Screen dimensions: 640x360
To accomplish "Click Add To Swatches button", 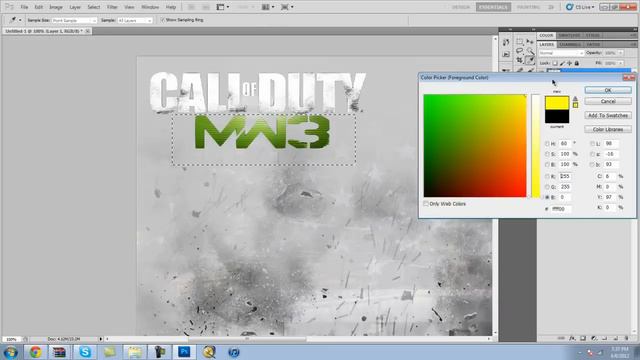I will 608,116.
